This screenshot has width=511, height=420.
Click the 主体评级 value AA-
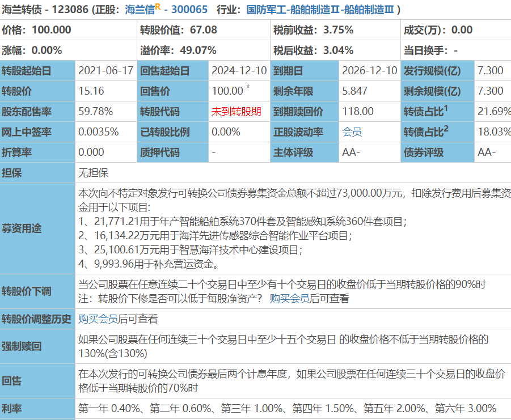pyautogui.click(x=351, y=152)
